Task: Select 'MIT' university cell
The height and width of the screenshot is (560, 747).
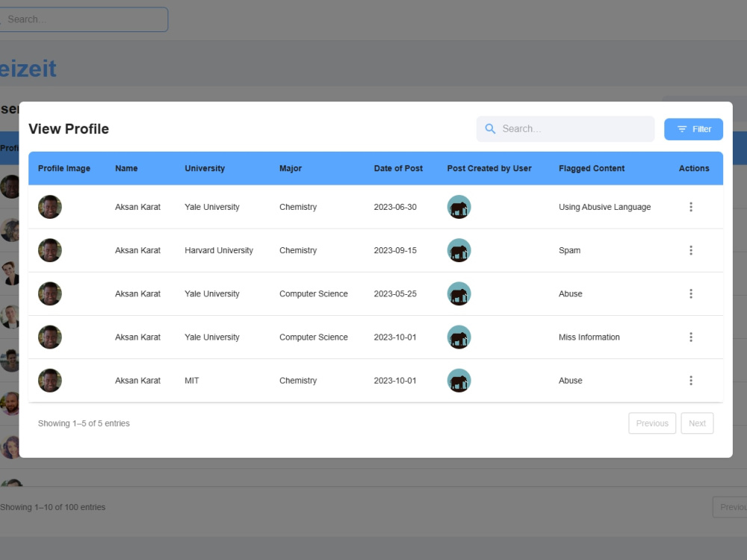Action: (191, 381)
